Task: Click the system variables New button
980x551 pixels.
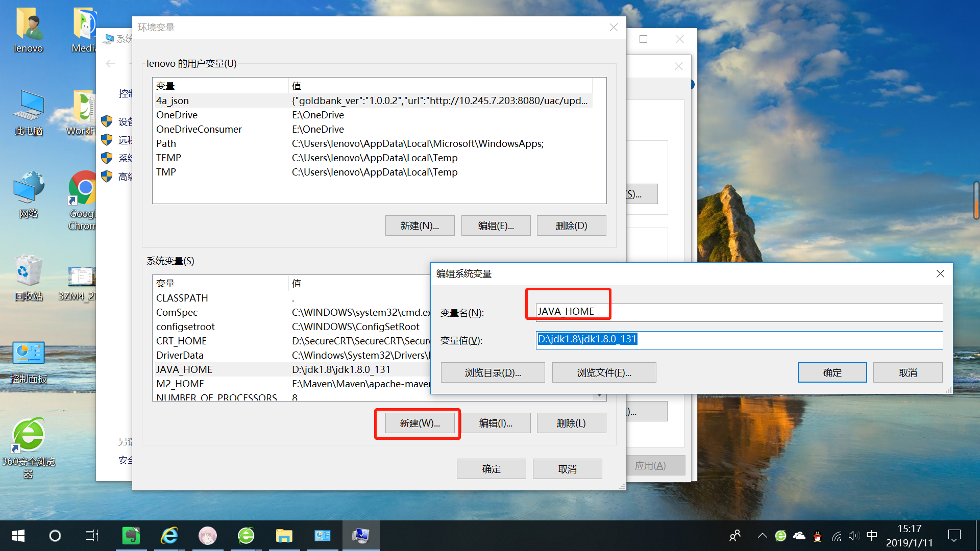Action: click(420, 423)
